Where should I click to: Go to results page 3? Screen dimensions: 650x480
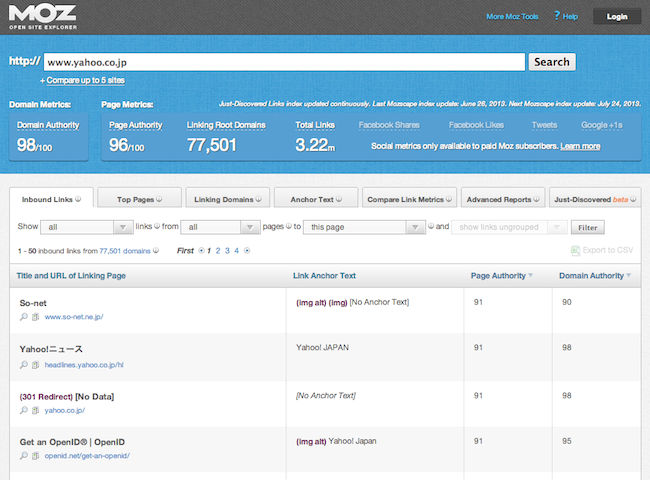[x=227, y=250]
